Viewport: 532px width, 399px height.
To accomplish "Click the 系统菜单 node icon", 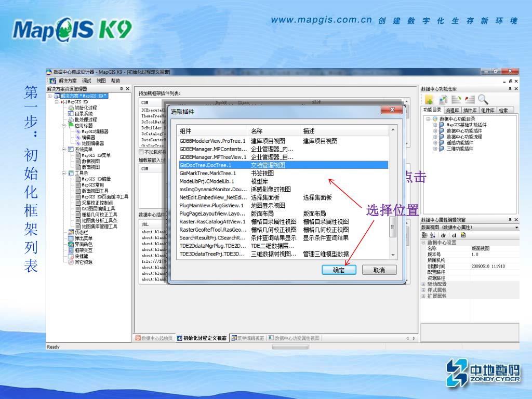I will click(x=71, y=149).
